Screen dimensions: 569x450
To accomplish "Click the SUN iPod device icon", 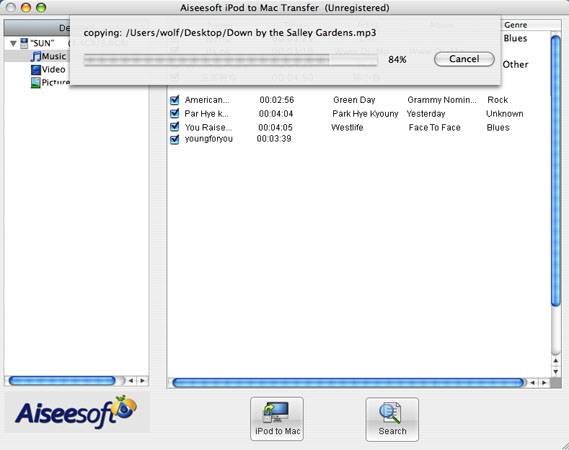I will [x=24, y=43].
